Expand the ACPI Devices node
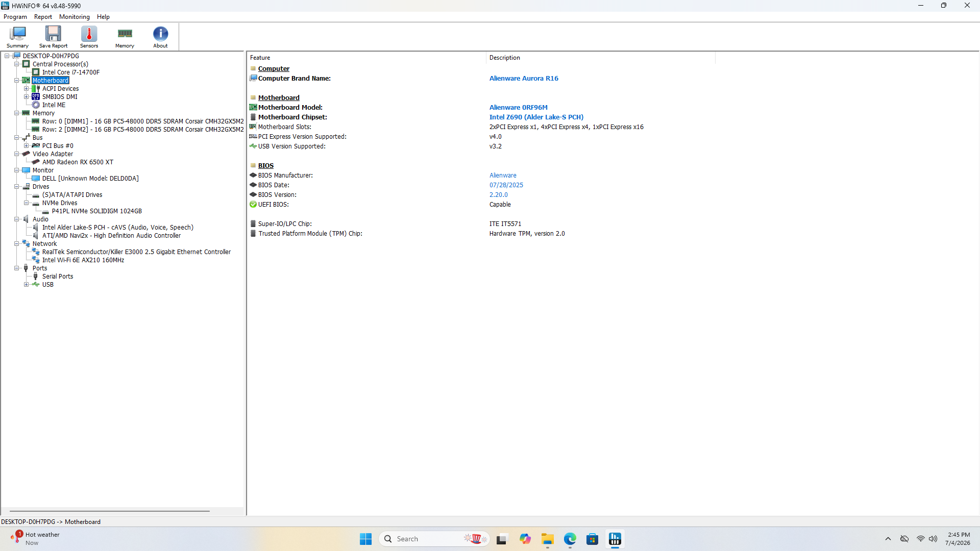The height and width of the screenshot is (551, 980). 27,89
